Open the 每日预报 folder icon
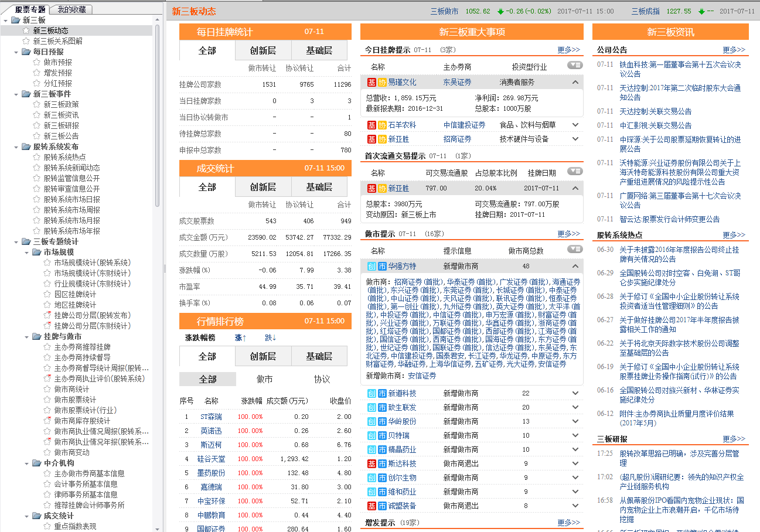The width and height of the screenshot is (760, 532). click(x=26, y=52)
